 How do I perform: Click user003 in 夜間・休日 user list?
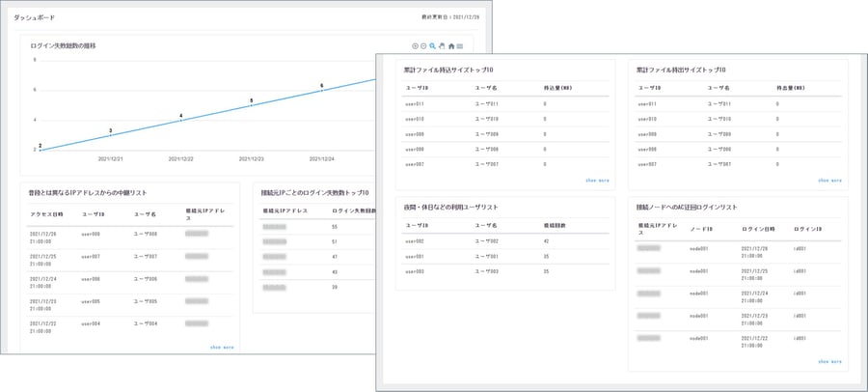click(415, 271)
